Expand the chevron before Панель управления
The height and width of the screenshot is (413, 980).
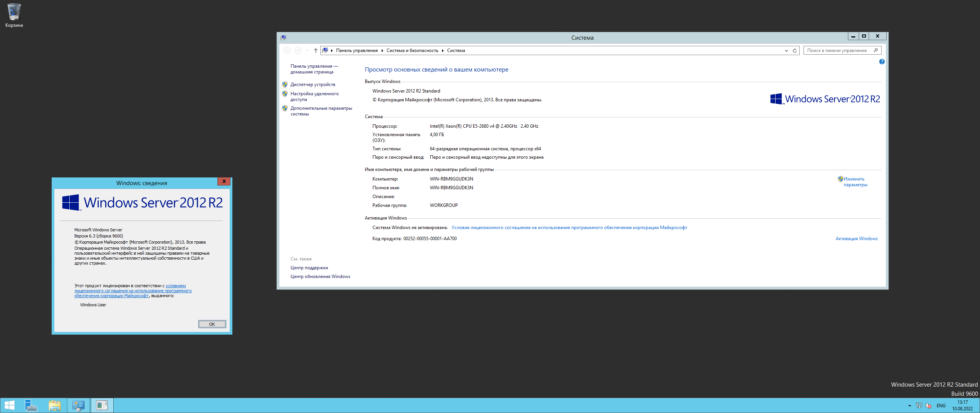click(332, 50)
